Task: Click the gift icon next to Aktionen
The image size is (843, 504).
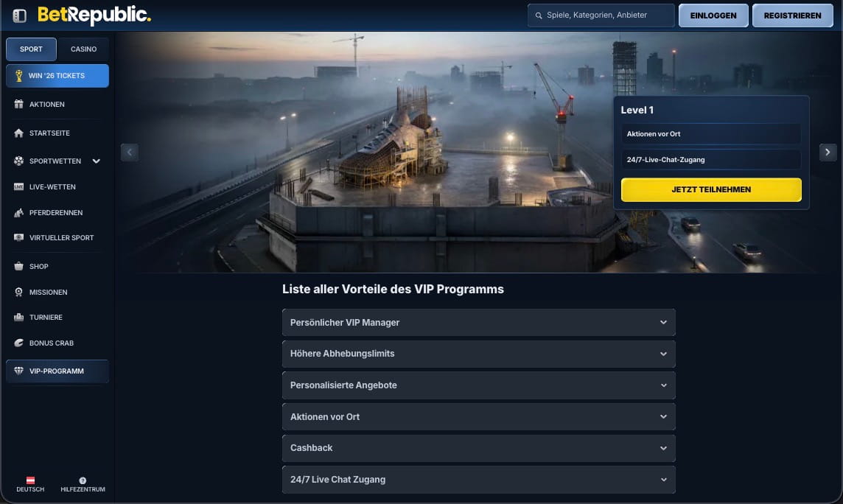Action: [18, 105]
